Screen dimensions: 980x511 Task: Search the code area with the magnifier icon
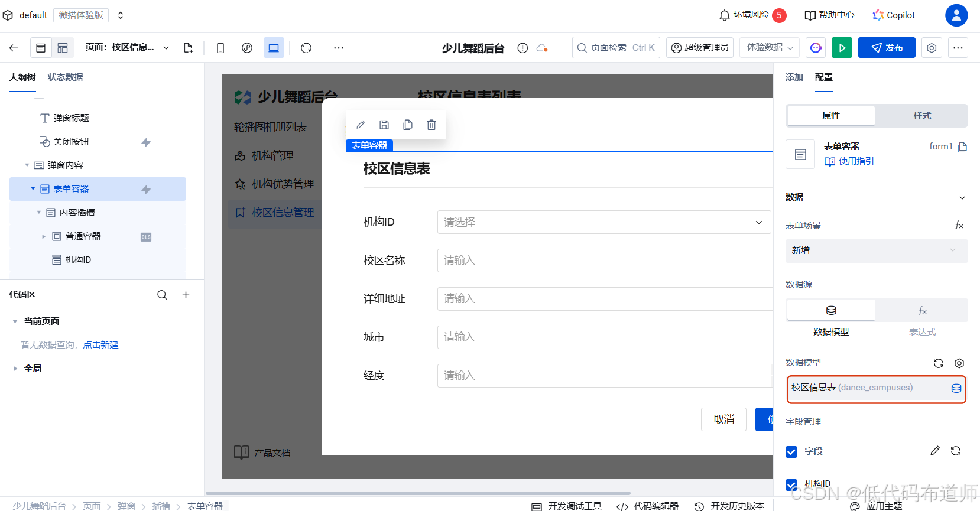162,295
